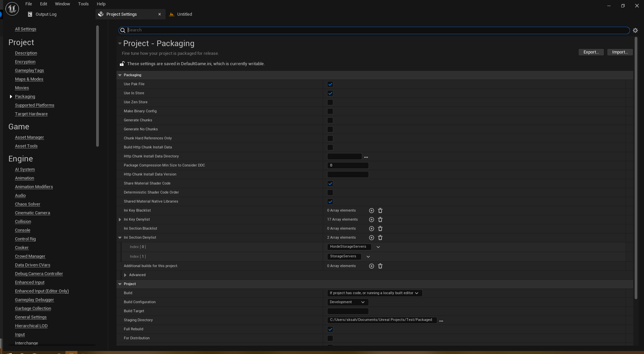Click the Build Target text field
Screen dimensions: 644x354
tap(348, 311)
